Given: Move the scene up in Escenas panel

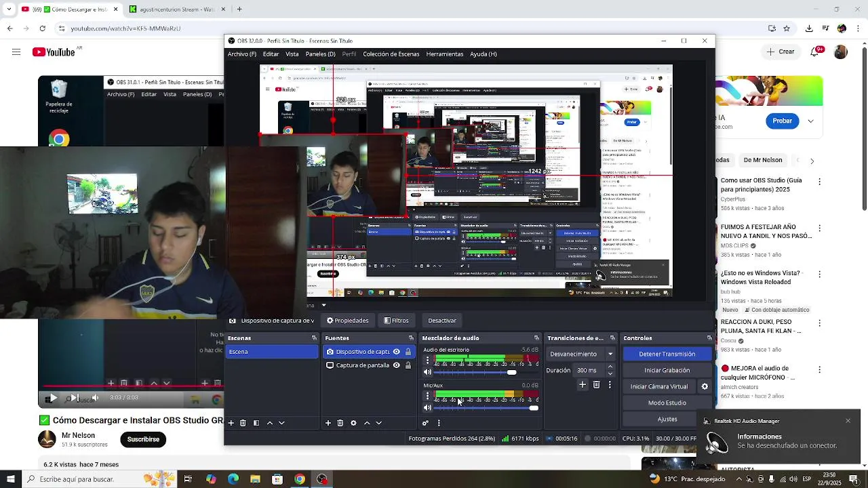Looking at the screenshot, I should click(269, 423).
